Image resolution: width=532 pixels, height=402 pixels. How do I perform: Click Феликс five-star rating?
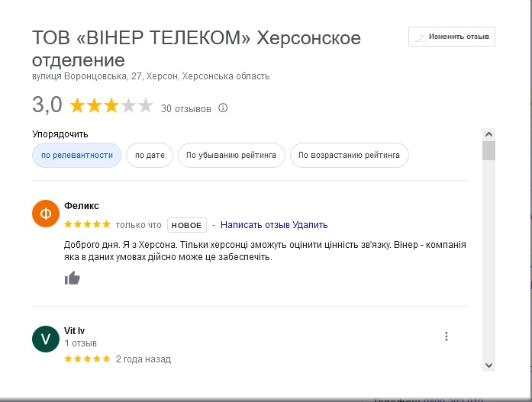pyautogui.click(x=88, y=224)
